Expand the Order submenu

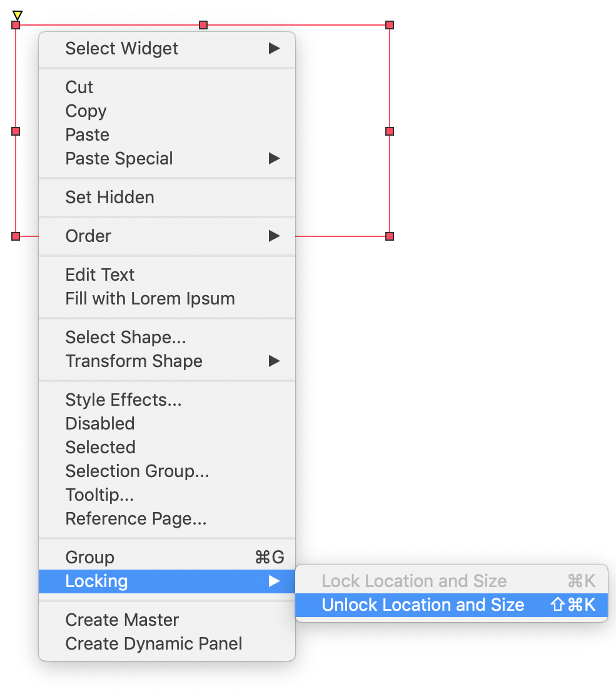point(88,236)
